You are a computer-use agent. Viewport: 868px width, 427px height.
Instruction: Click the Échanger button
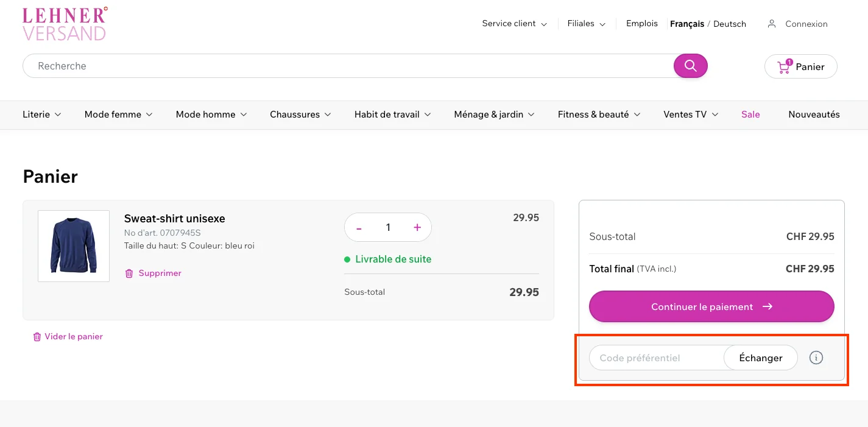[x=760, y=358]
